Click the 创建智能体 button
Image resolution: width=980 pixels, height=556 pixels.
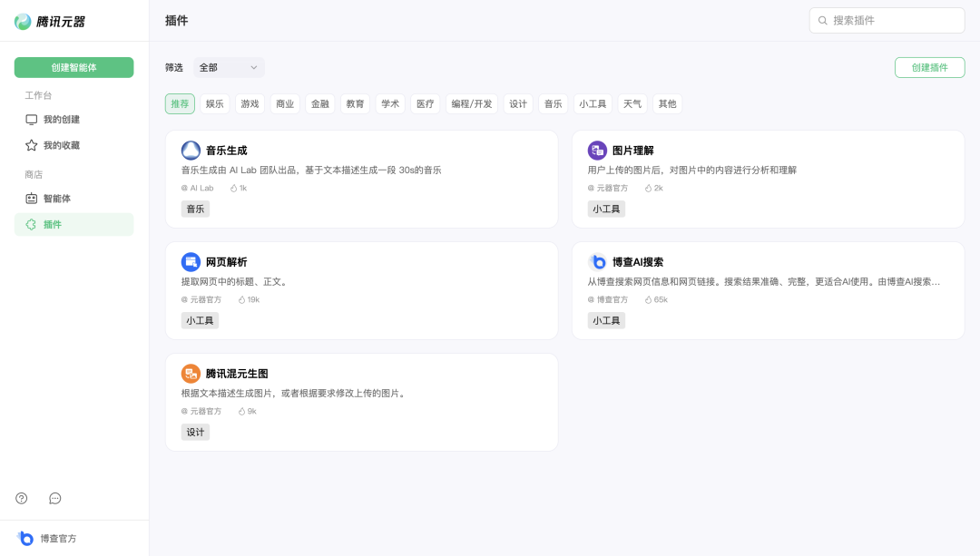pos(73,67)
